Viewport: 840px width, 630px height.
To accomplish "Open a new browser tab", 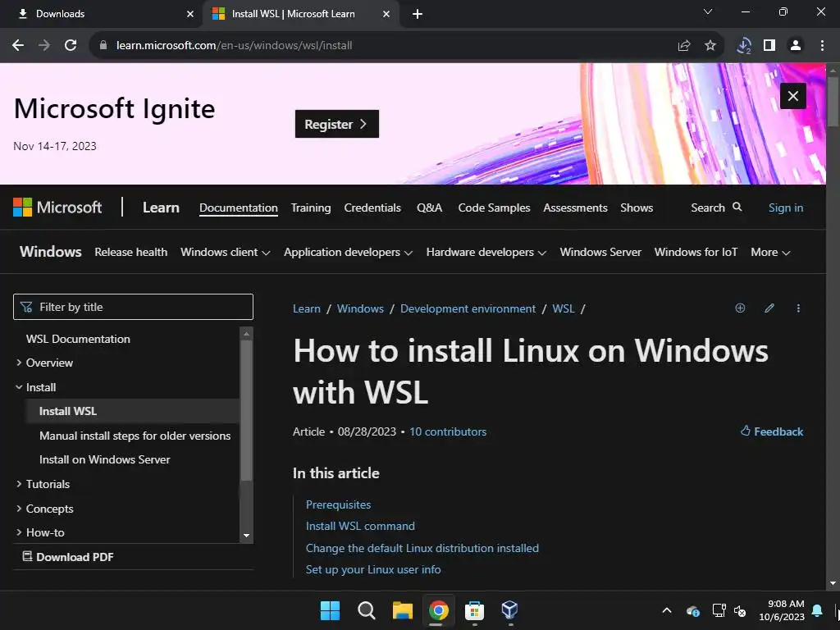I will point(418,14).
